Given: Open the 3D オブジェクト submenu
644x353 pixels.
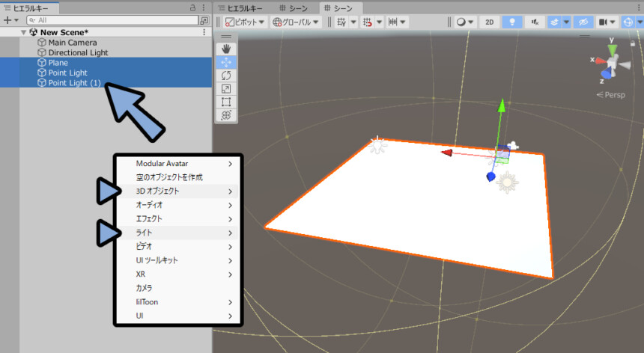Looking at the screenshot, I should tap(177, 191).
